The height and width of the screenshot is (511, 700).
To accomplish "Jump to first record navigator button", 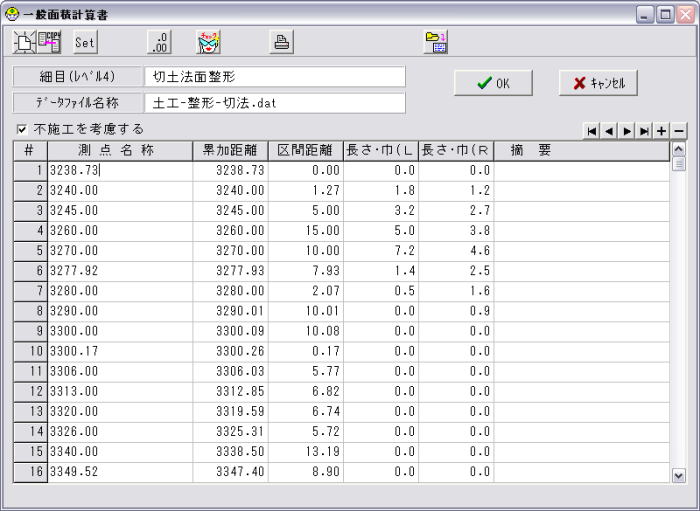I will tap(592, 131).
